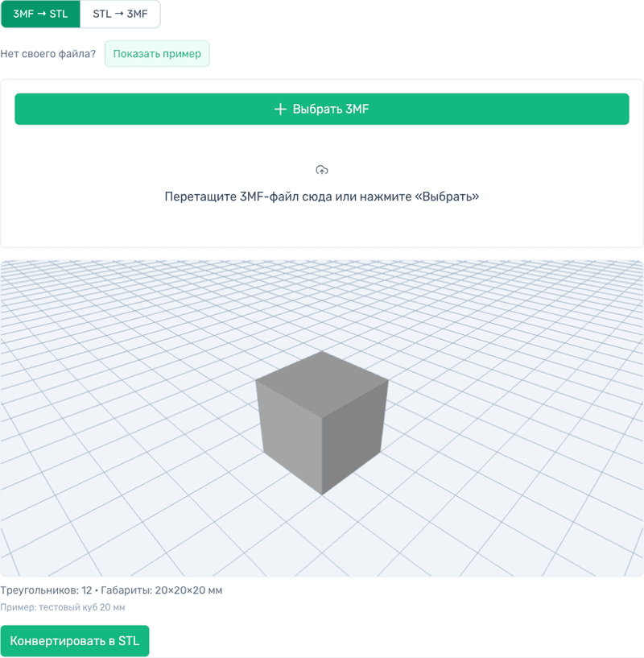Viewport: 644px width, 658px height.
Task: Click the Пример: тестовый куб 20 мм caption
Action: [x=63, y=607]
